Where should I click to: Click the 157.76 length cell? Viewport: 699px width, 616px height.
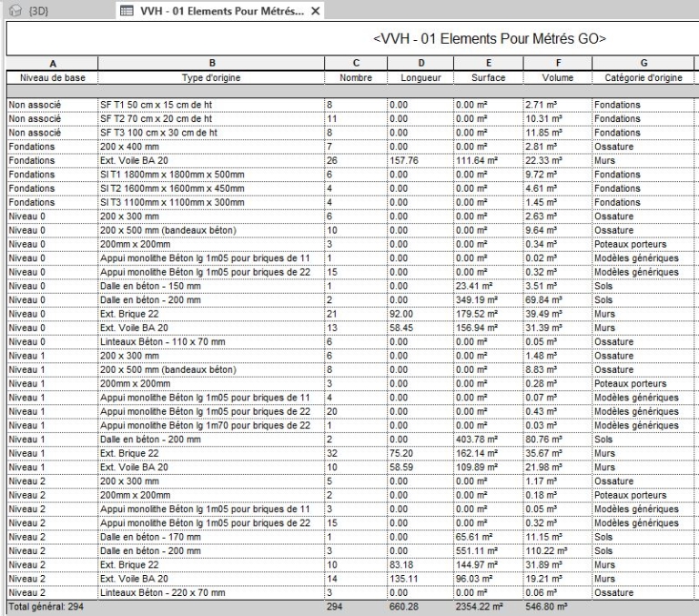click(420, 160)
